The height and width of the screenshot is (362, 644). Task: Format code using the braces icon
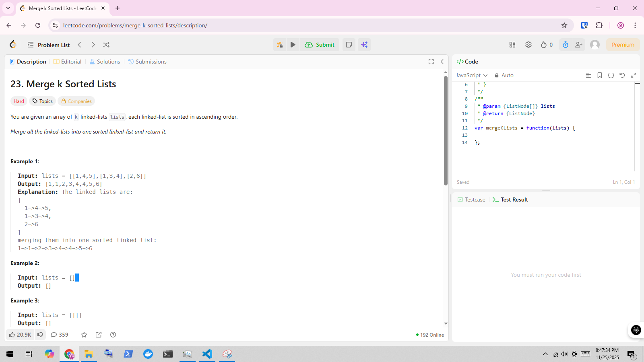tap(611, 75)
